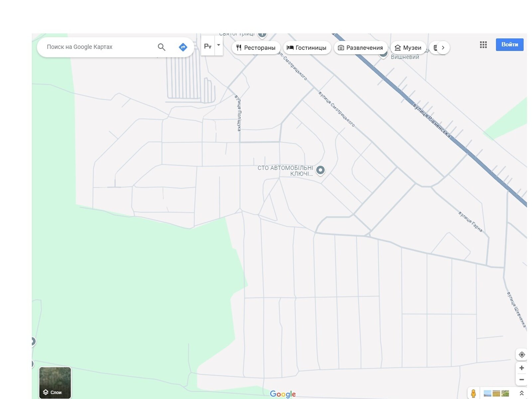Zoom in with the plus button
Image resolution: width=532 pixels, height=399 pixels.
pos(522,368)
